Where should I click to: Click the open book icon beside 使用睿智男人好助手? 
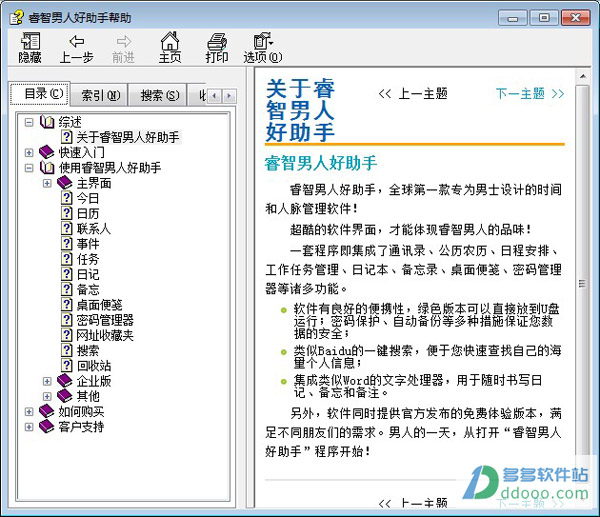pyautogui.click(x=47, y=168)
